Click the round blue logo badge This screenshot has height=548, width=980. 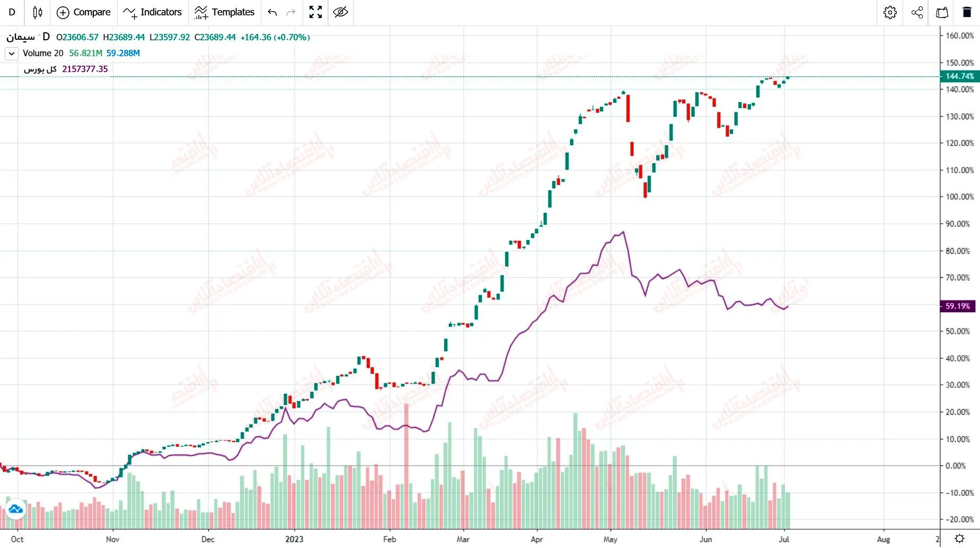click(x=15, y=509)
